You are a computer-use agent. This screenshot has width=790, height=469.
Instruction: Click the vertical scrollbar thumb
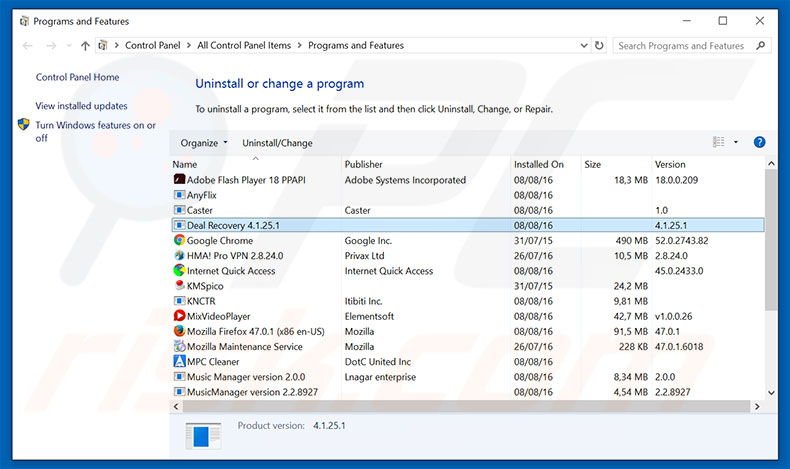[x=771, y=240]
